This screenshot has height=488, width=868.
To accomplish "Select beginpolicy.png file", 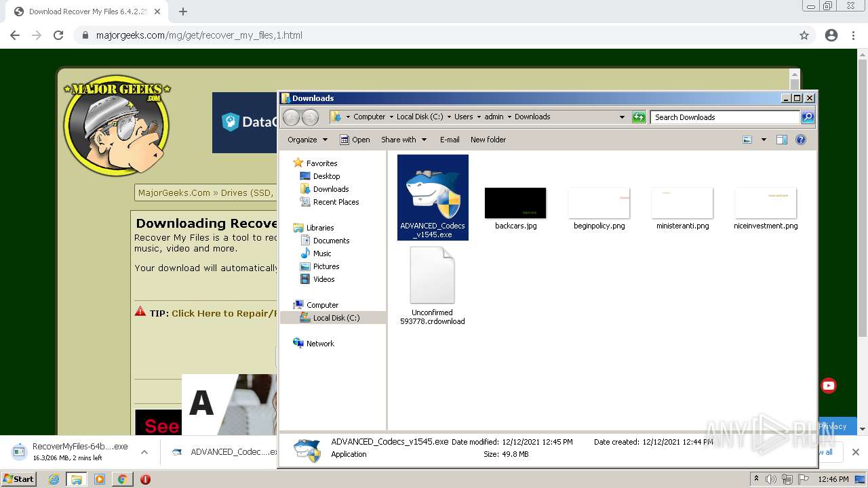I will point(599,209).
